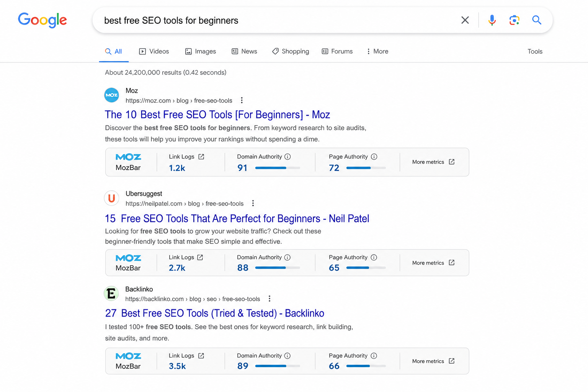
Task: Show Domain Authority info for score 89
Action: [287, 356]
